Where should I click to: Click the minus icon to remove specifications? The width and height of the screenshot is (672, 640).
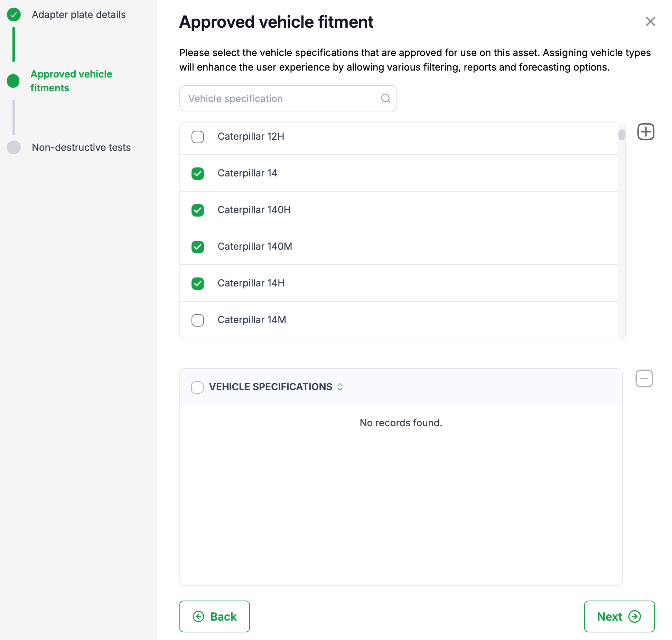(x=644, y=378)
